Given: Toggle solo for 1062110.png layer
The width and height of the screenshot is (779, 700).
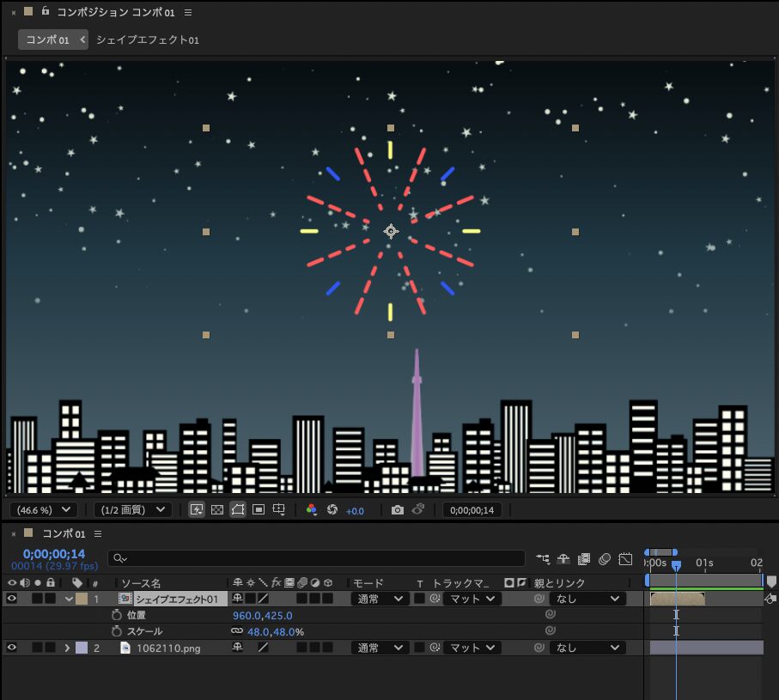Looking at the screenshot, I should coord(37,648).
